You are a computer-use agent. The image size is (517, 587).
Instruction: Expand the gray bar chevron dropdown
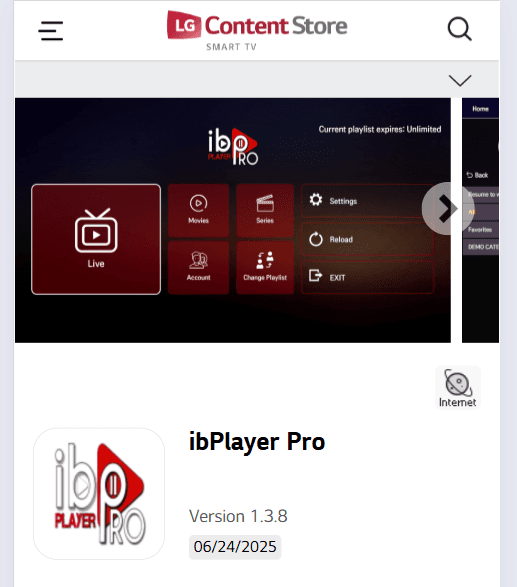[x=460, y=80]
